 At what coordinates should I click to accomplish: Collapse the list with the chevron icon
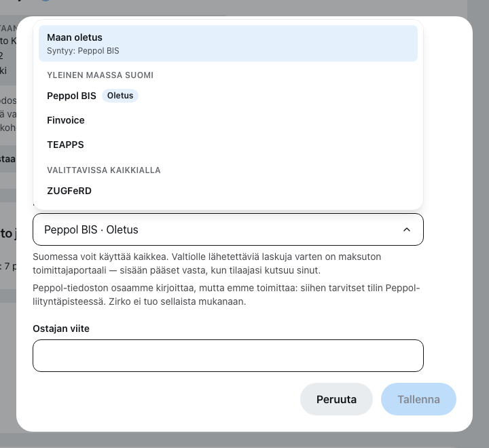click(407, 229)
